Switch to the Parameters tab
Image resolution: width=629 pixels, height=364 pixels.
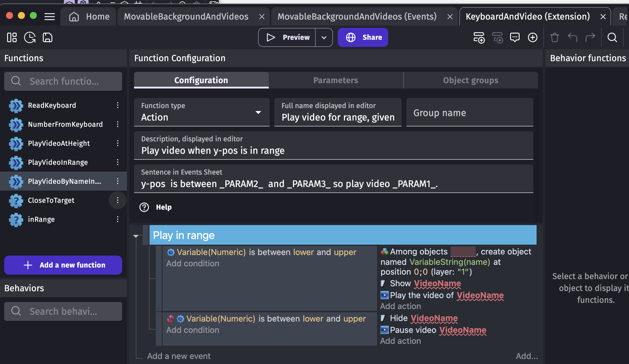[336, 80]
